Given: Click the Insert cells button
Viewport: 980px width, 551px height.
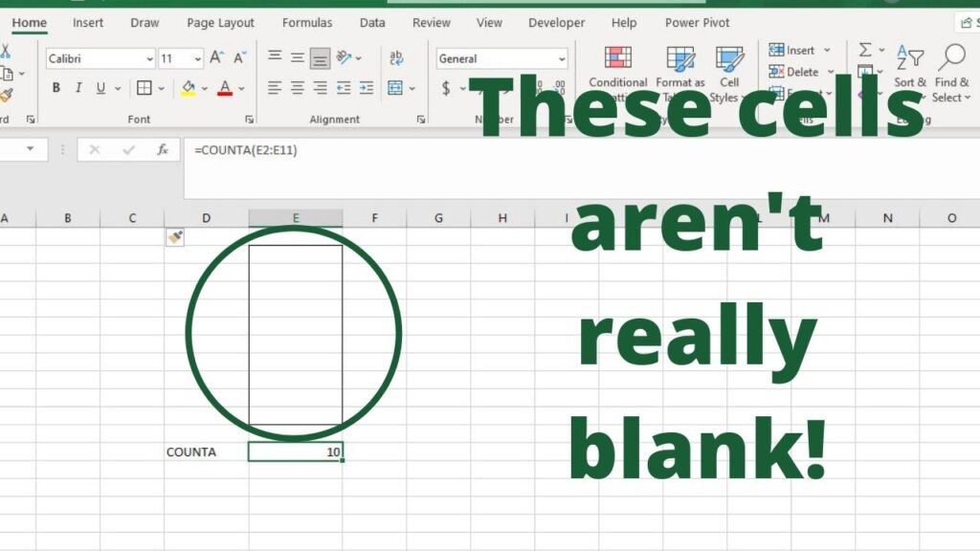Looking at the screenshot, I should click(793, 50).
